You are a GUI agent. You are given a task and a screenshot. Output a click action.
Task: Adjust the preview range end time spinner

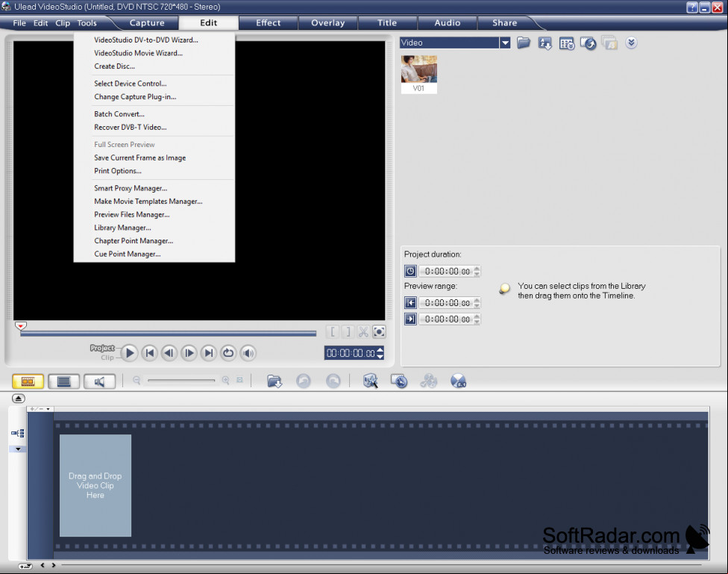click(477, 319)
